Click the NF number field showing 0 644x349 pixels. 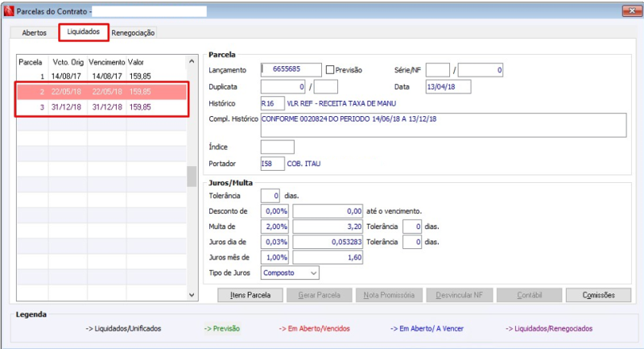point(481,70)
